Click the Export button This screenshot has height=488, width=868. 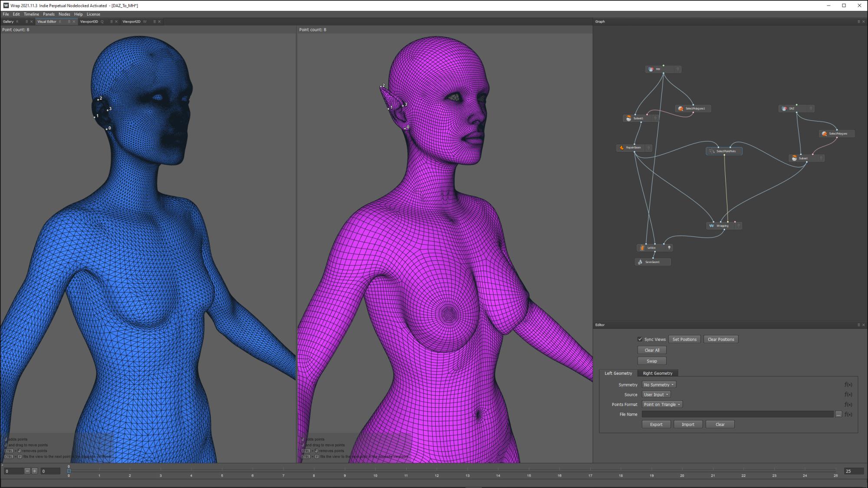tap(656, 424)
